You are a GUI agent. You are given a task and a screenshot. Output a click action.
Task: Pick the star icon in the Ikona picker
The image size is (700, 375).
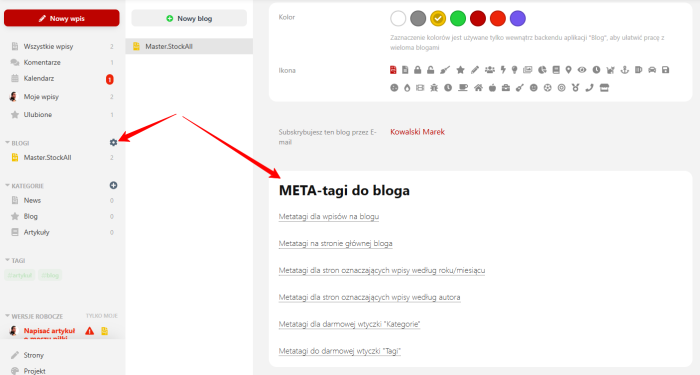(x=460, y=70)
